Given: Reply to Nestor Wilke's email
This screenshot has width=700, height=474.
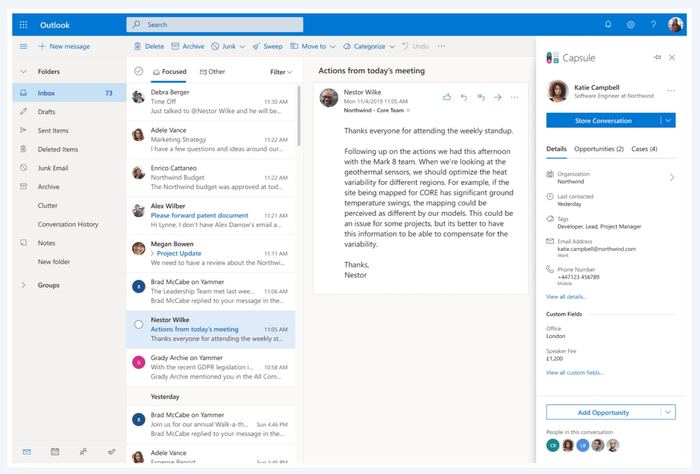Looking at the screenshot, I should [464, 97].
